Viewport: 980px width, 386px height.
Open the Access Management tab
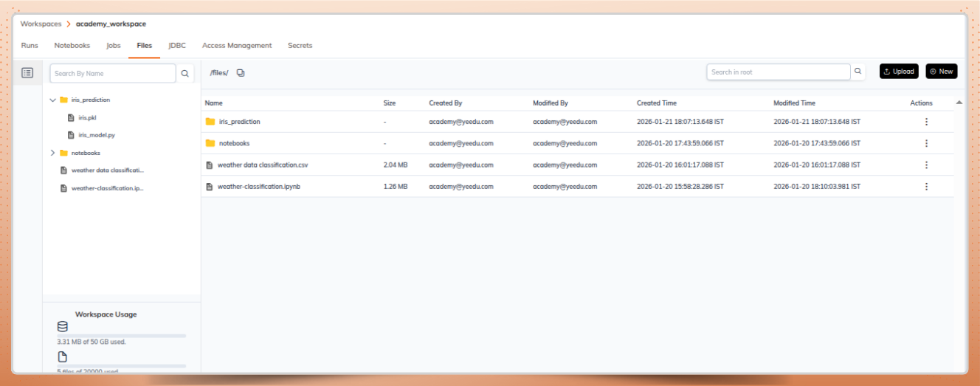point(237,45)
